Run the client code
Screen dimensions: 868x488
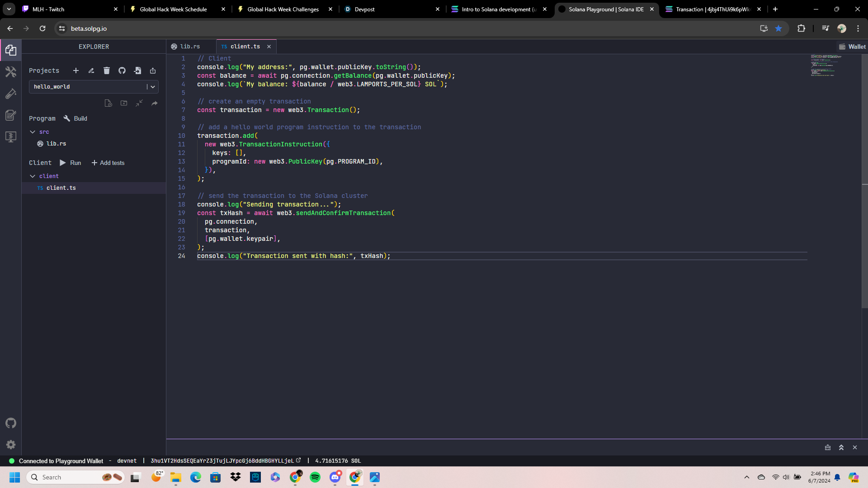pyautogui.click(x=71, y=163)
